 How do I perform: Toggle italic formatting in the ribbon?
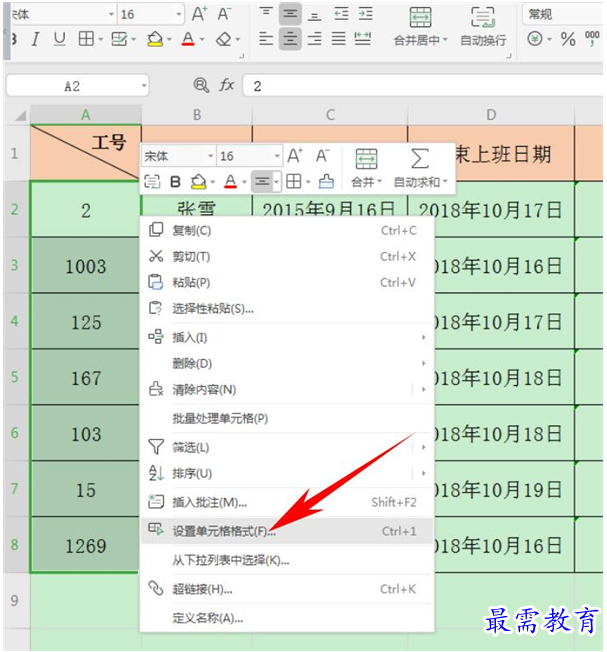click(x=36, y=40)
